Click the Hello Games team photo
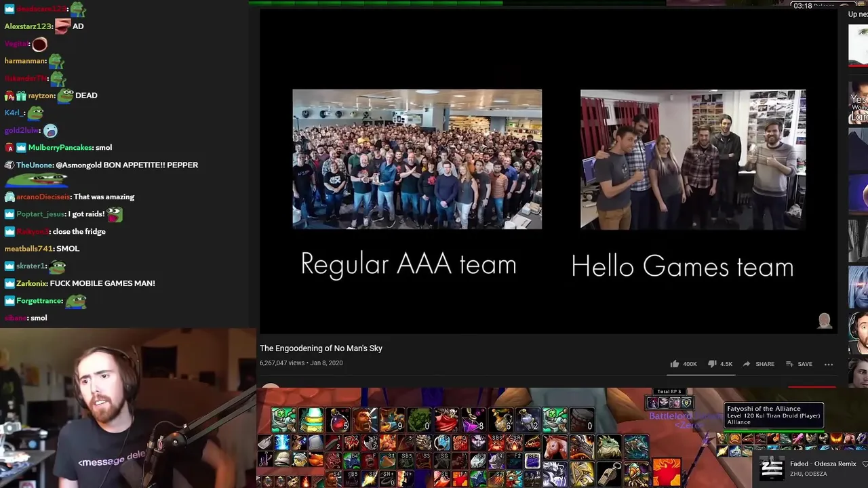The height and width of the screenshot is (488, 868). (693, 159)
